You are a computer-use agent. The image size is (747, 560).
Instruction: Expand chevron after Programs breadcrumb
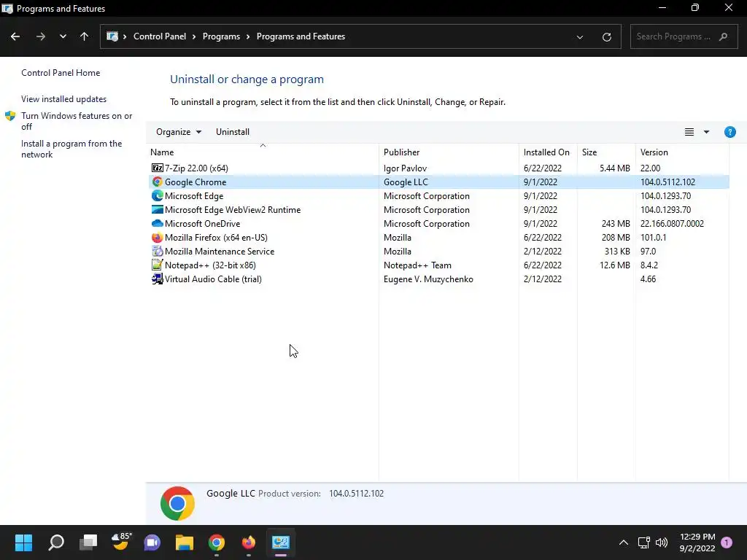click(248, 36)
